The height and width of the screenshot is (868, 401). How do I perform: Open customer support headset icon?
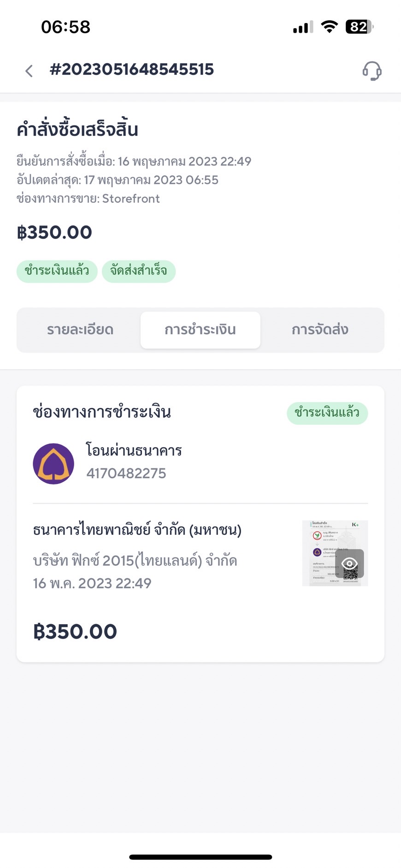coord(372,71)
